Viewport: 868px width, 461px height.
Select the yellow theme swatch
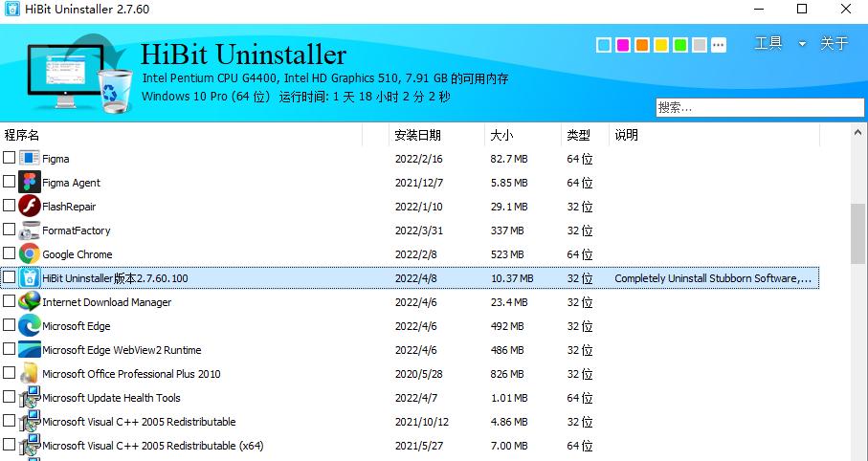click(x=661, y=45)
